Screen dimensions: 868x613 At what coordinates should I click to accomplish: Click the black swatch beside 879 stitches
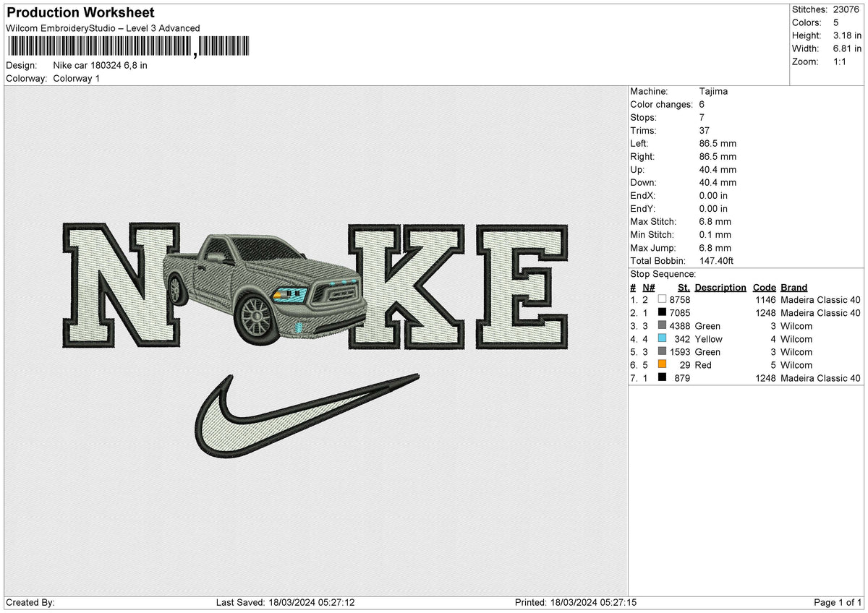tap(662, 378)
